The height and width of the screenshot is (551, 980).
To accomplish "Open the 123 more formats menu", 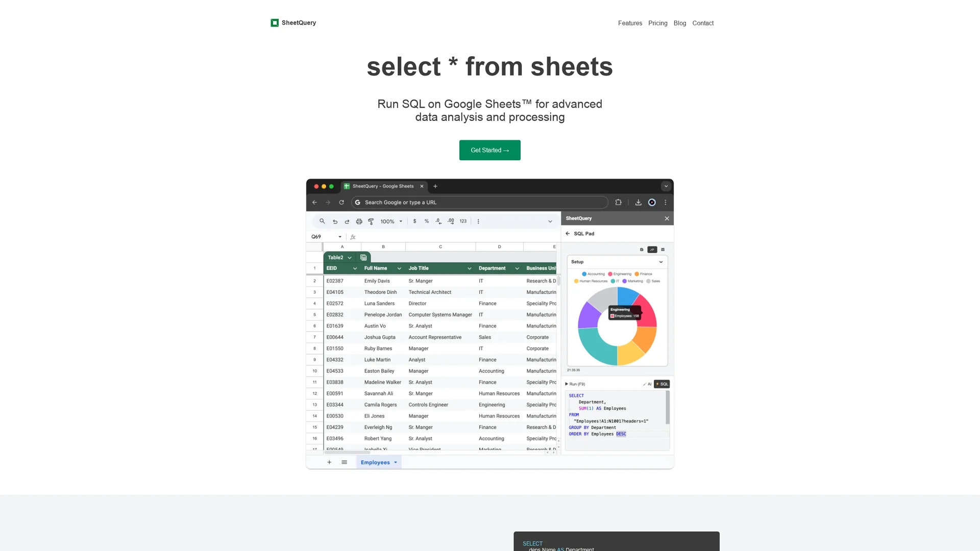I will [463, 221].
